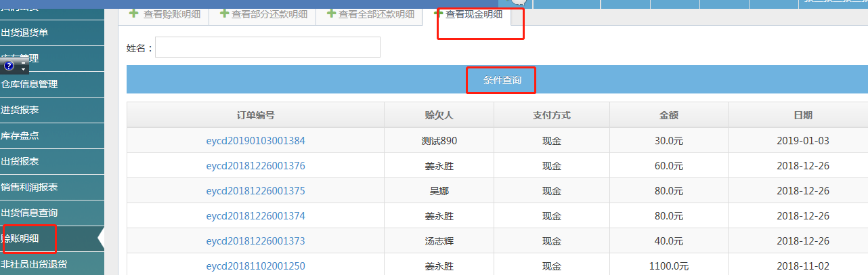Viewport: 868px width, 275px height.
Task: Switch to the 查看赊账明细 tab
Action: (163, 14)
